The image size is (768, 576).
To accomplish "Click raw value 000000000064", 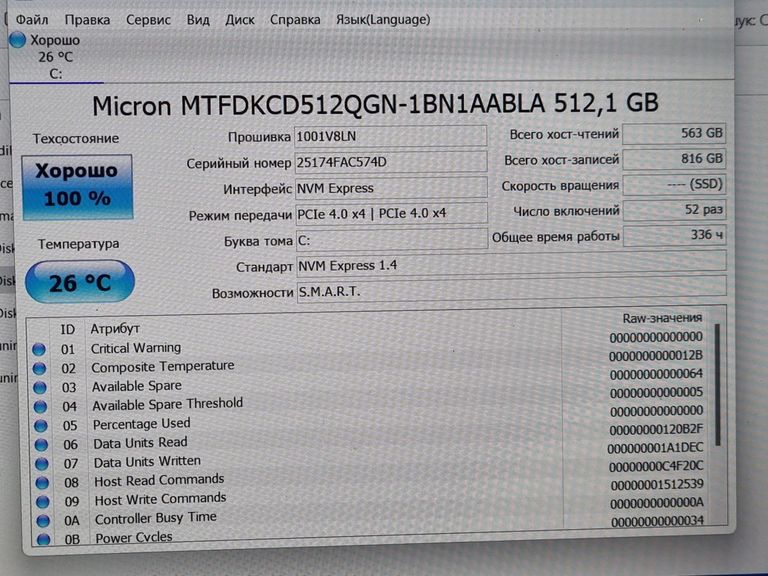I will pos(656,374).
